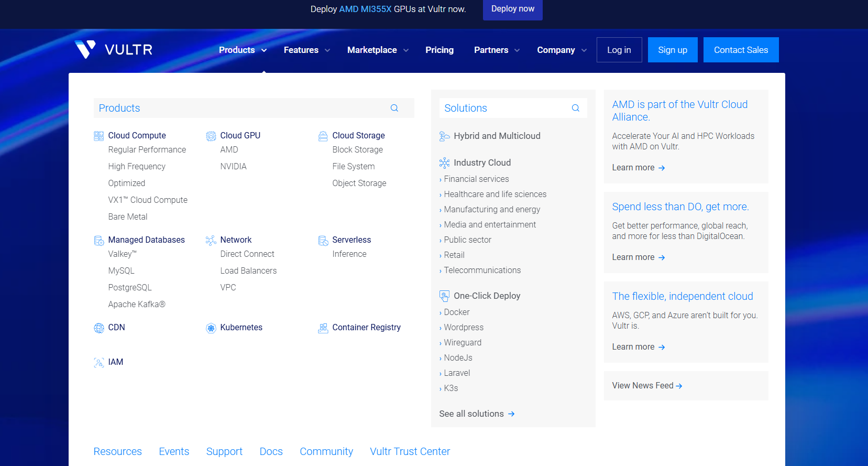Click Learn more under flexible independent cloud

pyautogui.click(x=639, y=347)
